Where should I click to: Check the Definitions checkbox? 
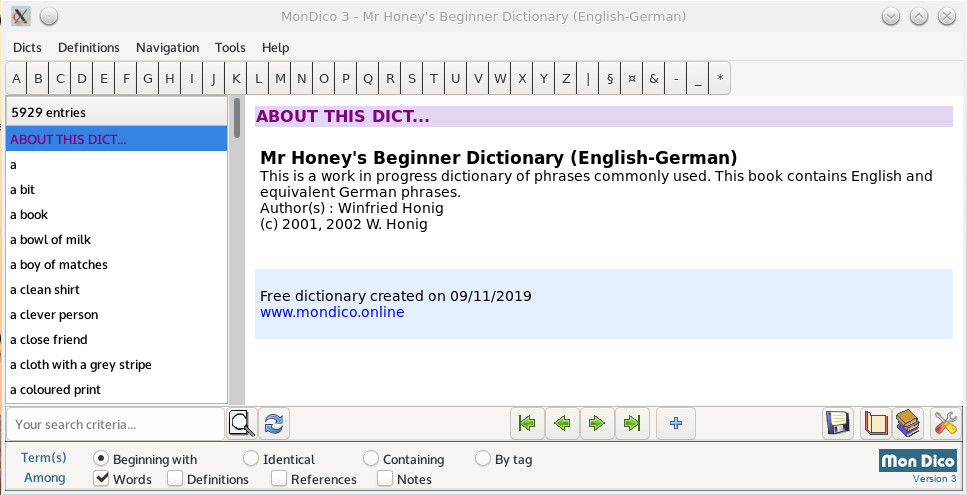pyautogui.click(x=175, y=478)
